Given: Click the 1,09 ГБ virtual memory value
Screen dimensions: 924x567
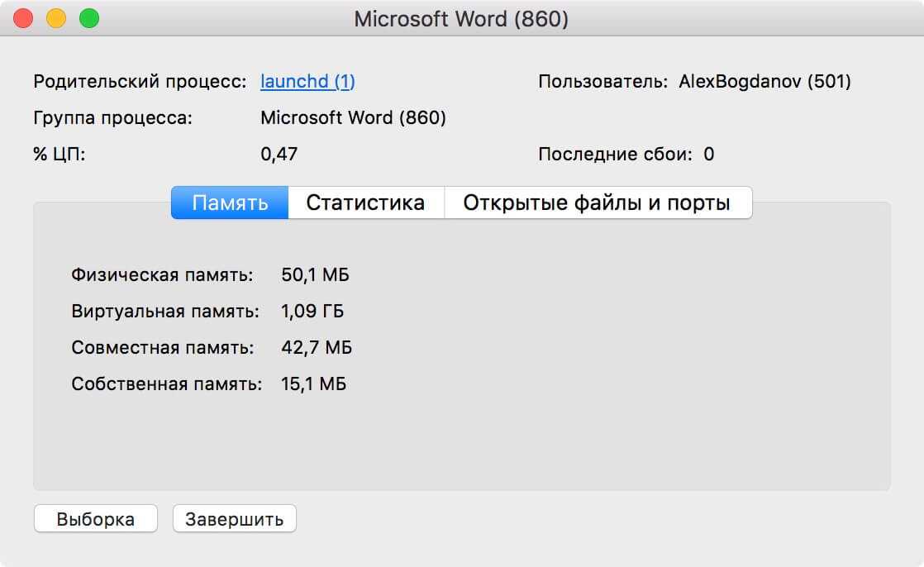Looking at the screenshot, I should click(312, 311).
